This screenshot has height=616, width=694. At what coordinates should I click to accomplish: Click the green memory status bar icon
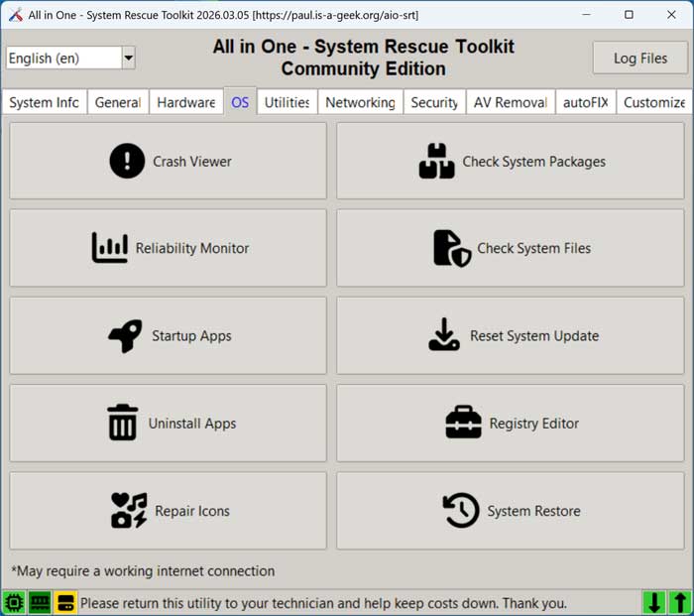click(x=40, y=602)
